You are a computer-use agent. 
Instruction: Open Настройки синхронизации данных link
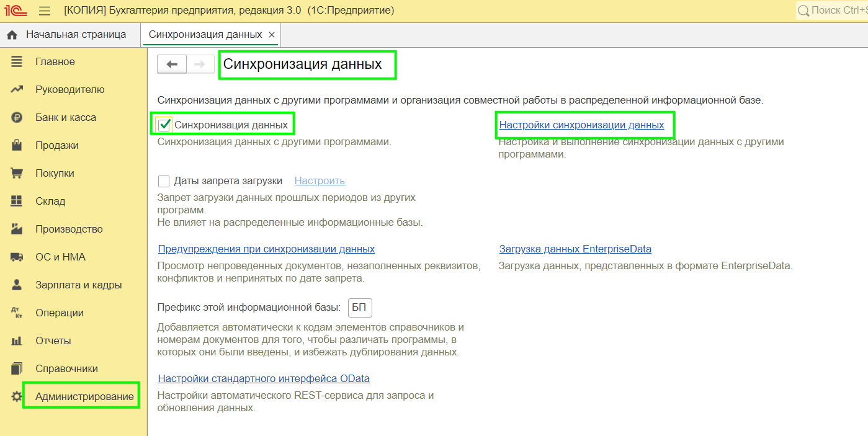[581, 125]
